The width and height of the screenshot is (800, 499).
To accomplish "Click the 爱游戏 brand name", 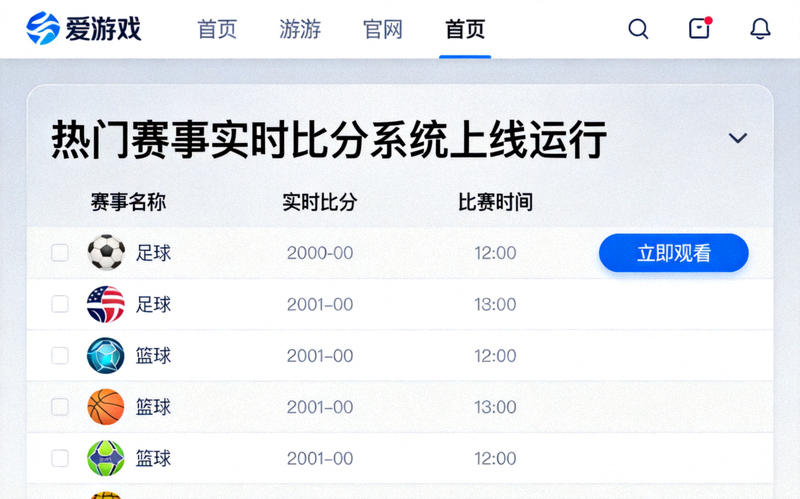I will [103, 29].
